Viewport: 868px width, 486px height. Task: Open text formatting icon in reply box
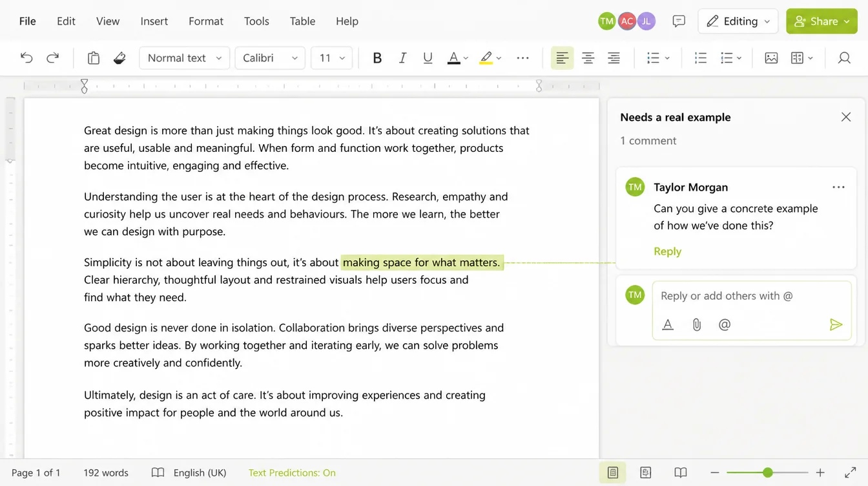point(668,324)
